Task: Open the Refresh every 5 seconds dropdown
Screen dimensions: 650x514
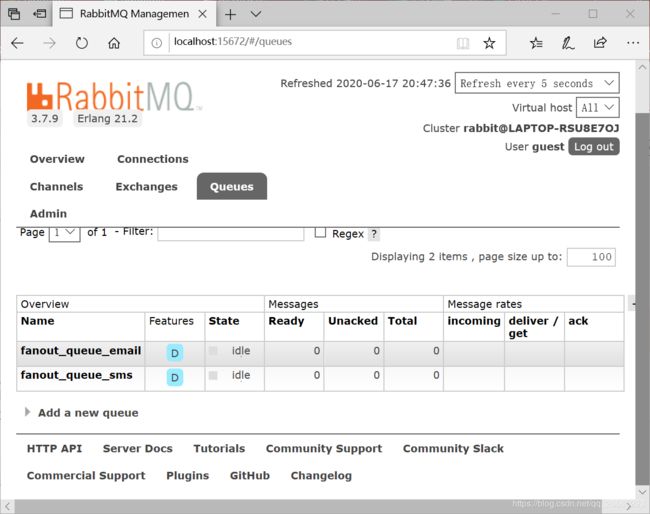Action: 537,83
